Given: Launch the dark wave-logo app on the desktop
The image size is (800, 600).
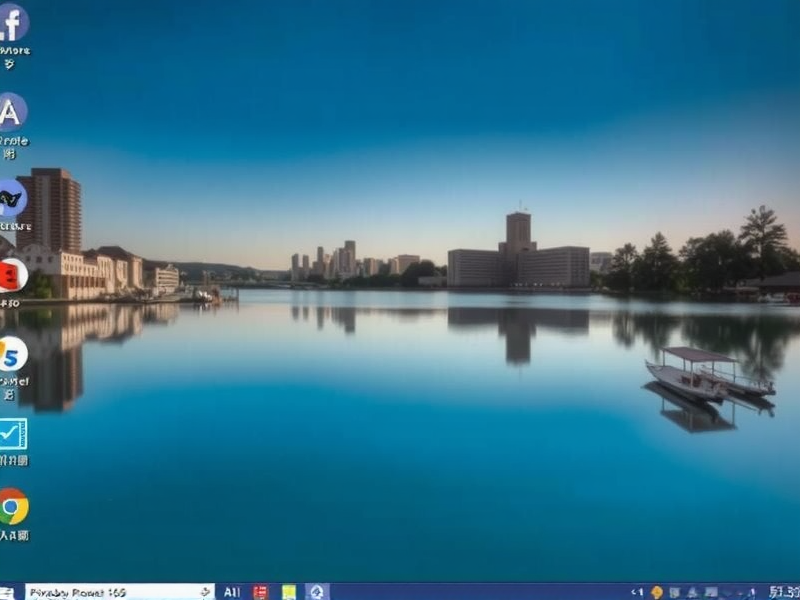Looking at the screenshot, I should pos(10,197).
